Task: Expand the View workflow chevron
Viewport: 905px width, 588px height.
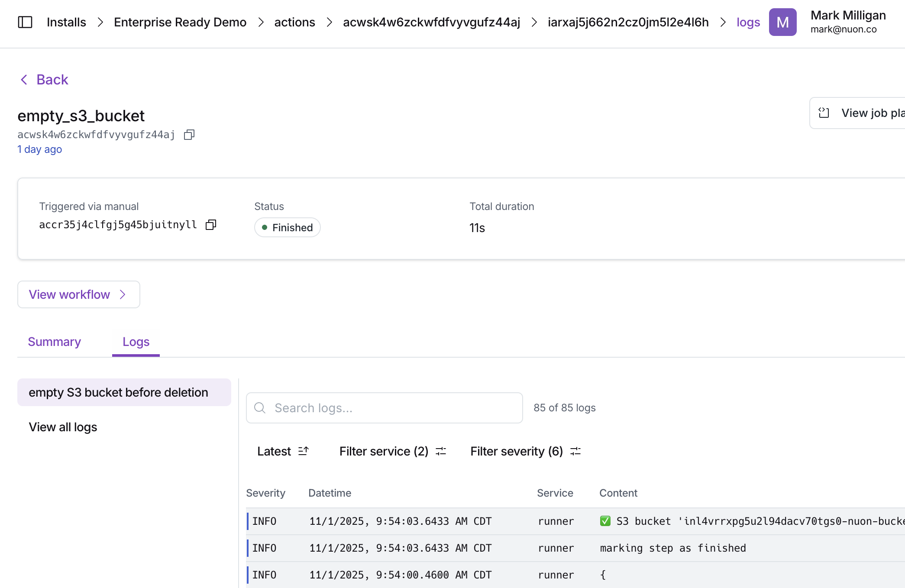Action: [123, 294]
